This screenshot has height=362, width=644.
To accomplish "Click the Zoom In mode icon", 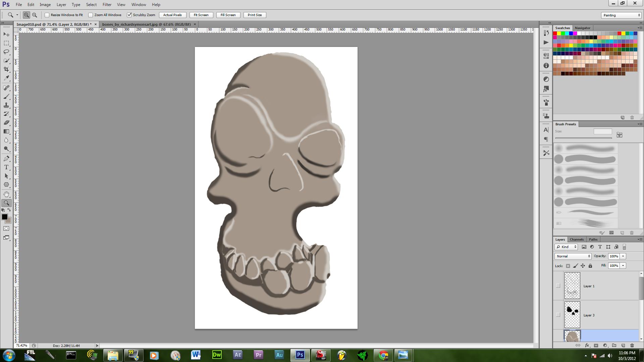I will pyautogui.click(x=26, y=15).
